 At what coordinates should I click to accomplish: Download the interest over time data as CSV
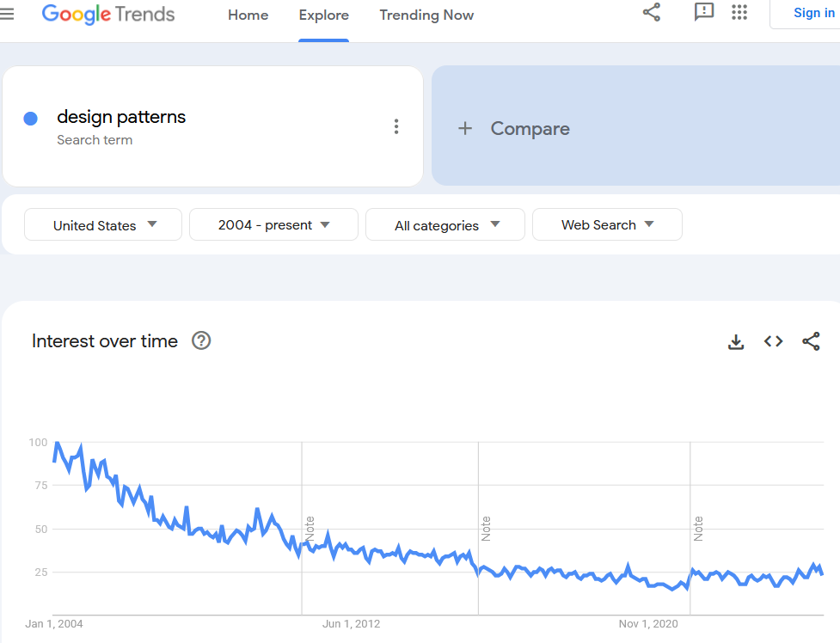pos(736,341)
